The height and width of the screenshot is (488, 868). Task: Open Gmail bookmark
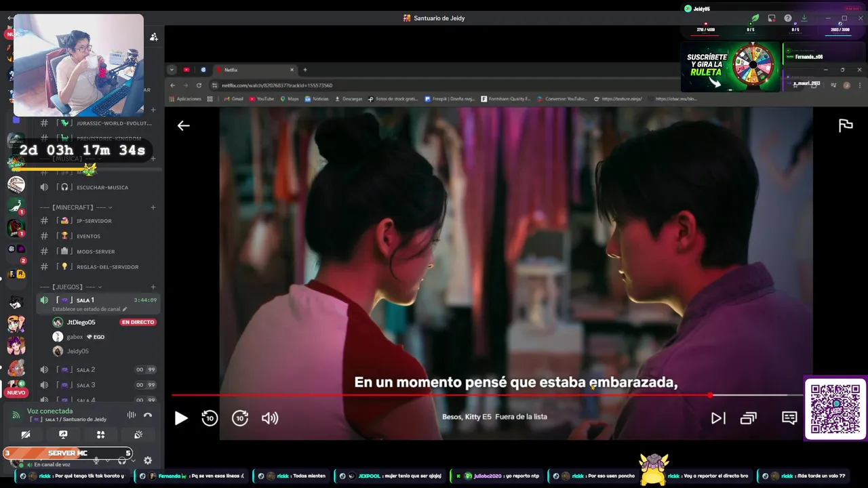click(x=233, y=99)
